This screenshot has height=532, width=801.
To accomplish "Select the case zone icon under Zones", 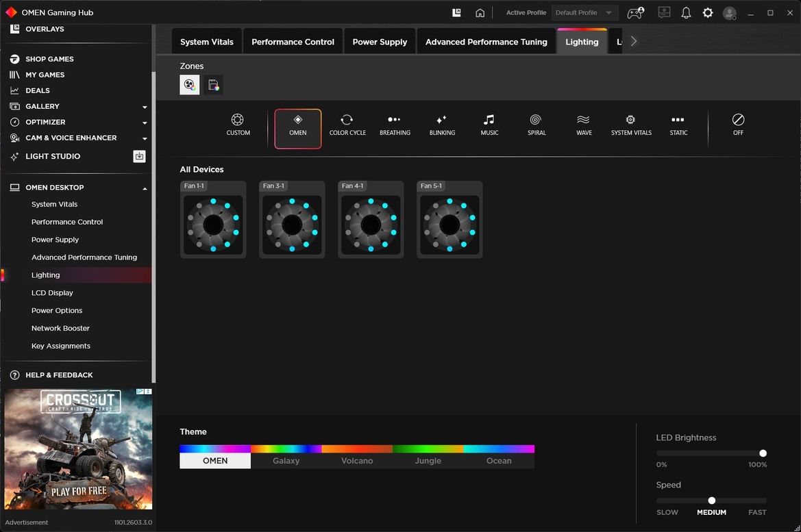I will 214,85.
